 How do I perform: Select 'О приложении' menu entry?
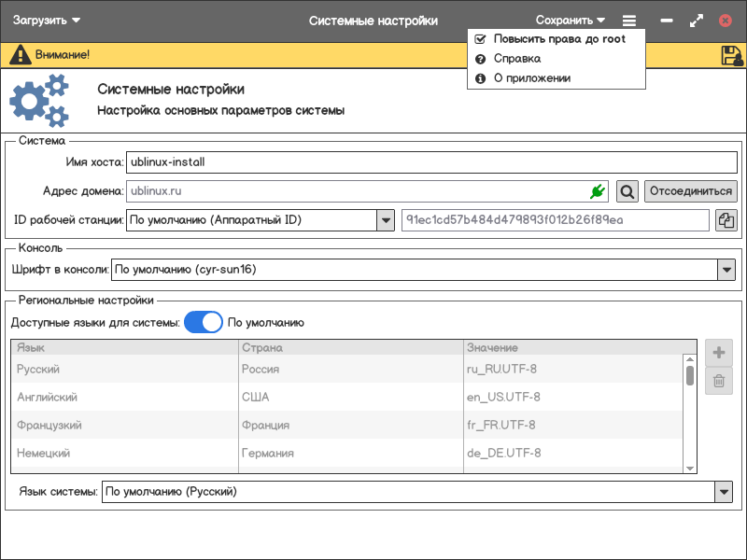tap(531, 78)
